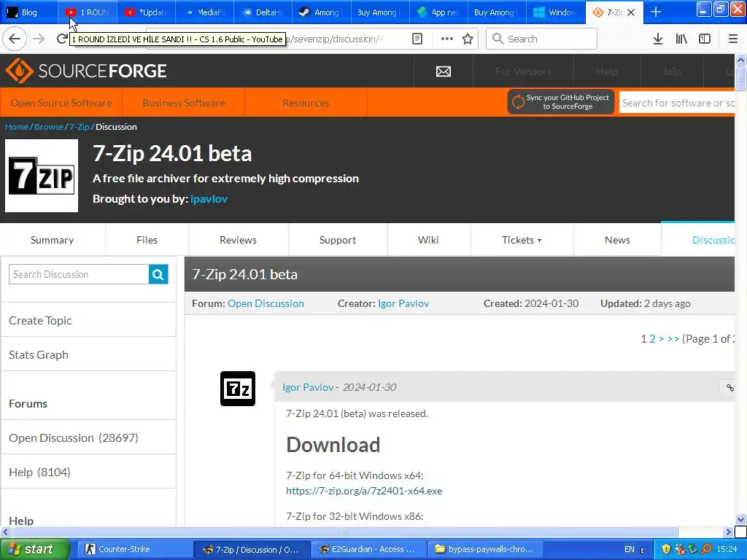Switch to the '*Updat' YouTube tab
The height and width of the screenshot is (560, 747).
point(146,12)
